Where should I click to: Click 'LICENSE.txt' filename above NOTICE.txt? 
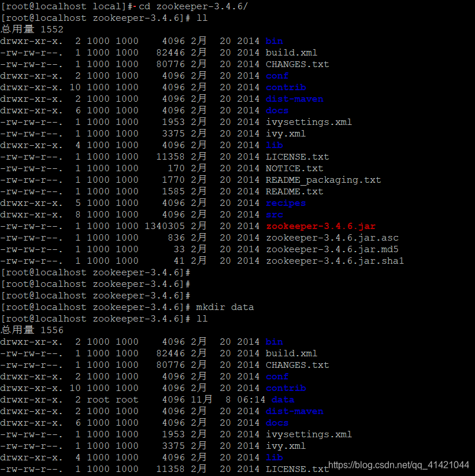tap(297, 157)
